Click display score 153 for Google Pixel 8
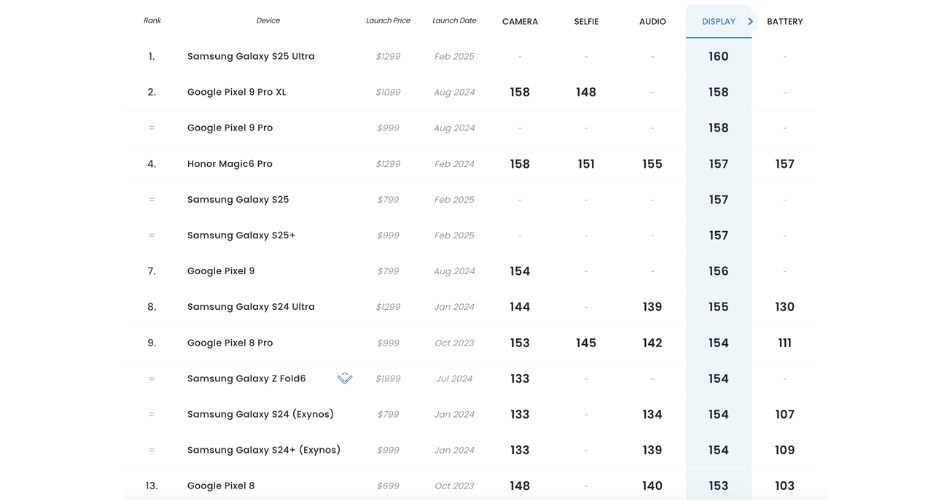 tap(718, 486)
